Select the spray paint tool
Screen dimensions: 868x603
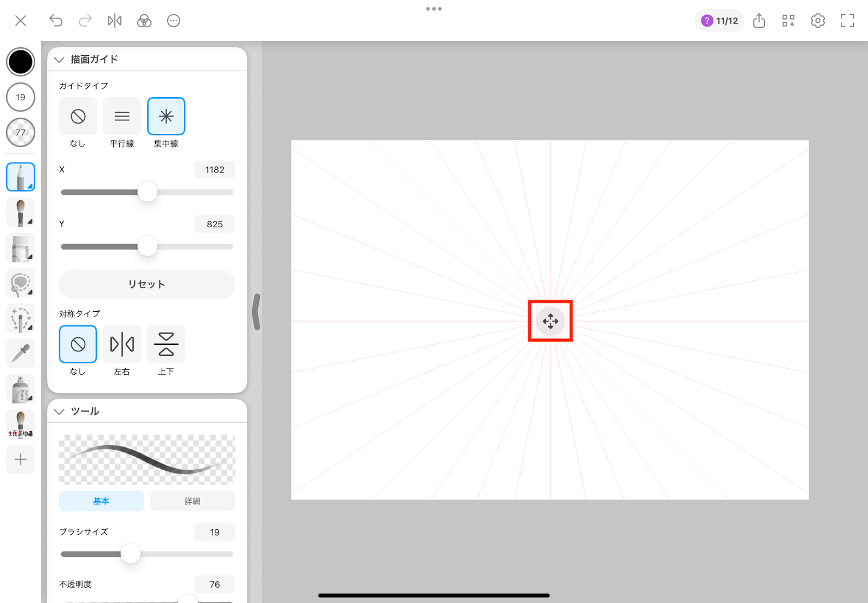click(x=21, y=389)
